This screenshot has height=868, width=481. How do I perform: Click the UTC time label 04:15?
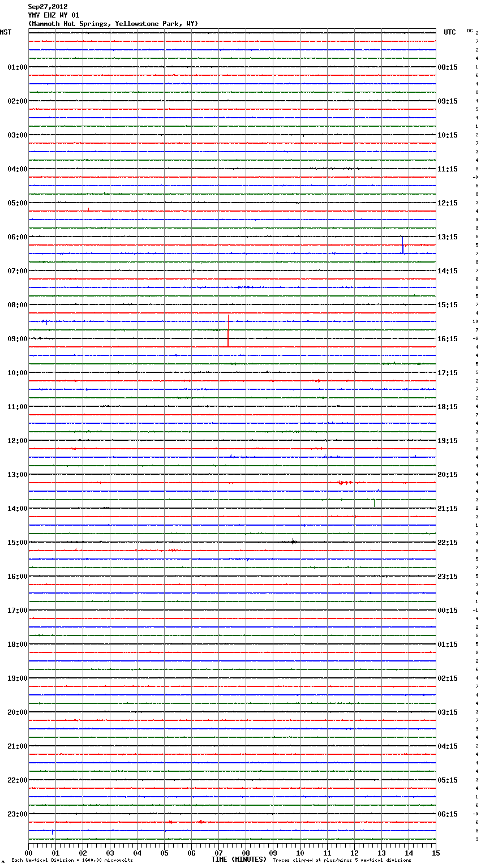pyautogui.click(x=448, y=746)
